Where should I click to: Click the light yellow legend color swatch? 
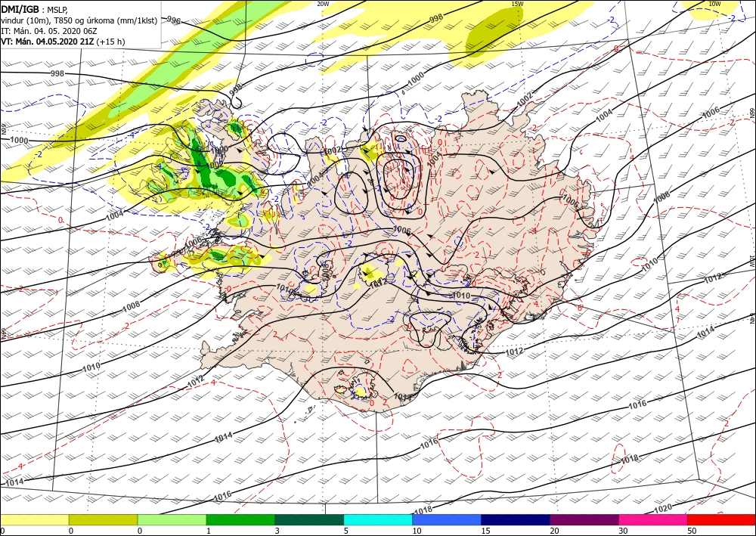pyautogui.click(x=34, y=519)
